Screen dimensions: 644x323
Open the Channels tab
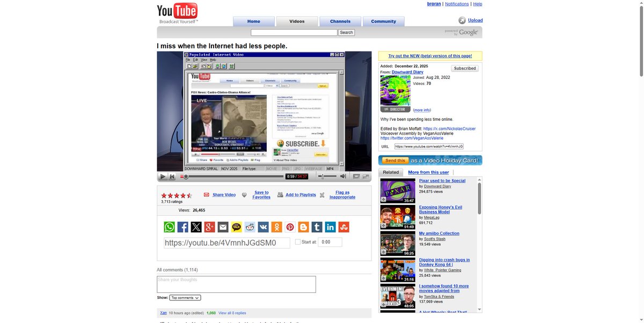point(340,21)
